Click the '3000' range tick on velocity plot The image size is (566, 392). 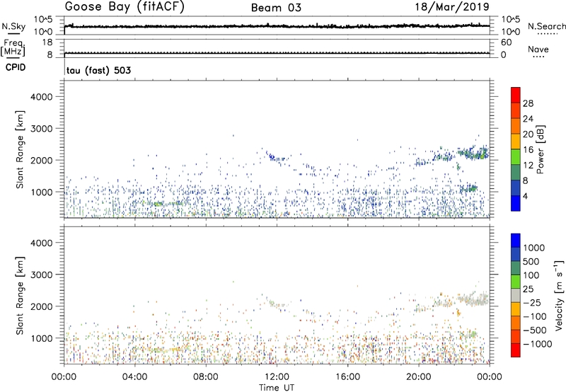pyautogui.click(x=41, y=275)
